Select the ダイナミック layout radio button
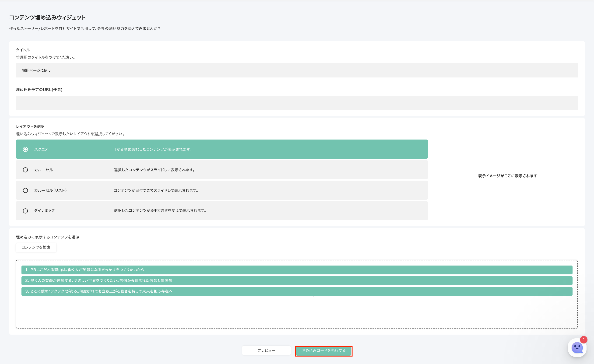Image resolution: width=594 pixels, height=364 pixels. pyautogui.click(x=25, y=211)
